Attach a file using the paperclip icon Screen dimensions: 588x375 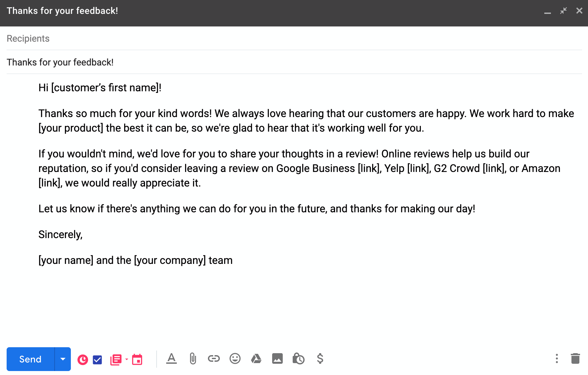(x=192, y=359)
